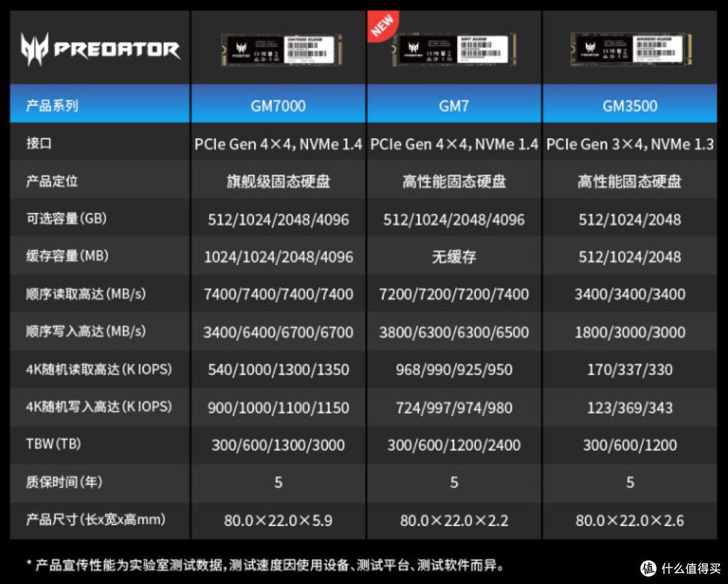Click the 4K随机读取高达(K IOPS) label

point(99,370)
